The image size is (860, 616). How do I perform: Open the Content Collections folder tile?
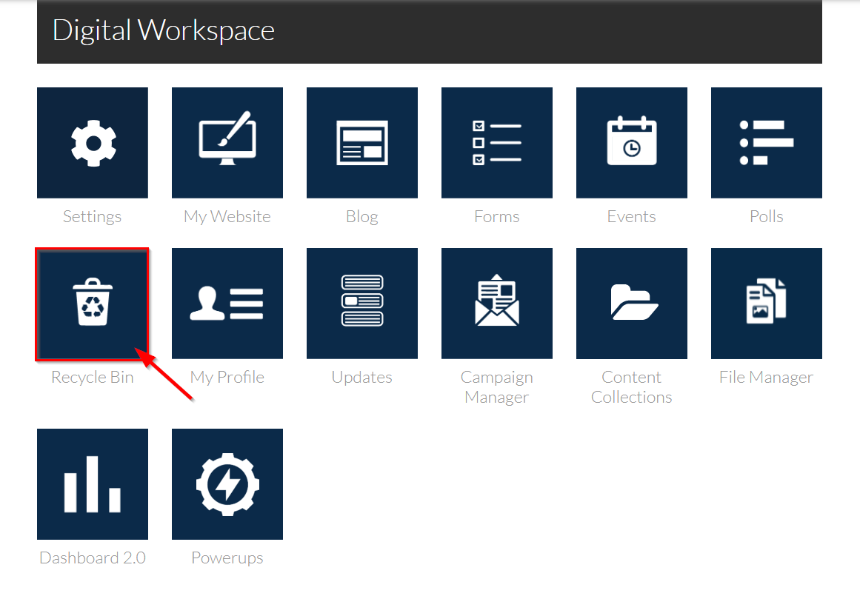pyautogui.click(x=632, y=304)
